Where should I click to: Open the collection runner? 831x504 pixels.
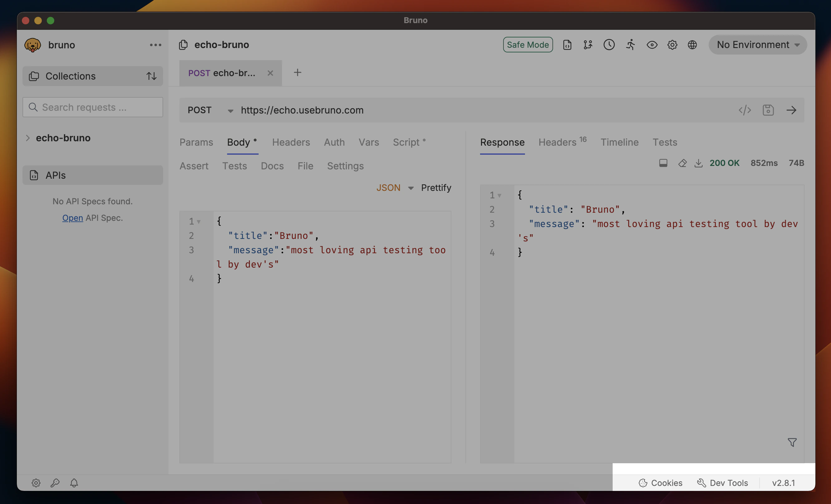630,45
